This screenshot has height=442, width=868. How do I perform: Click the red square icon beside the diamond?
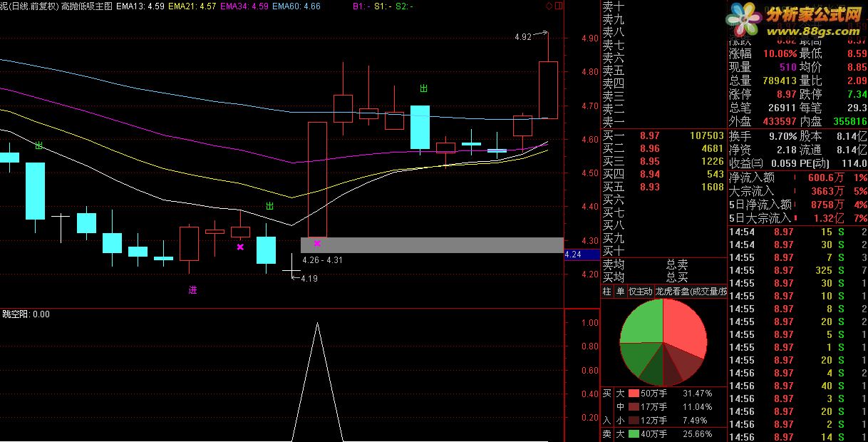(x=558, y=6)
